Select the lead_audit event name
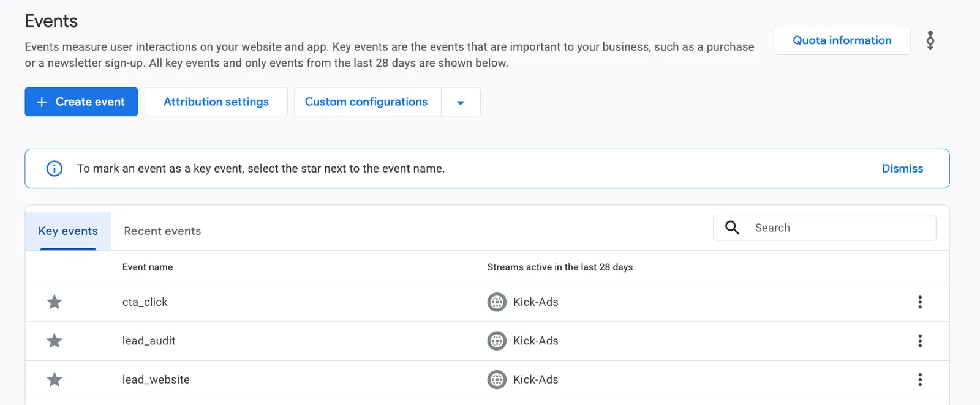The height and width of the screenshot is (405, 980). click(149, 341)
